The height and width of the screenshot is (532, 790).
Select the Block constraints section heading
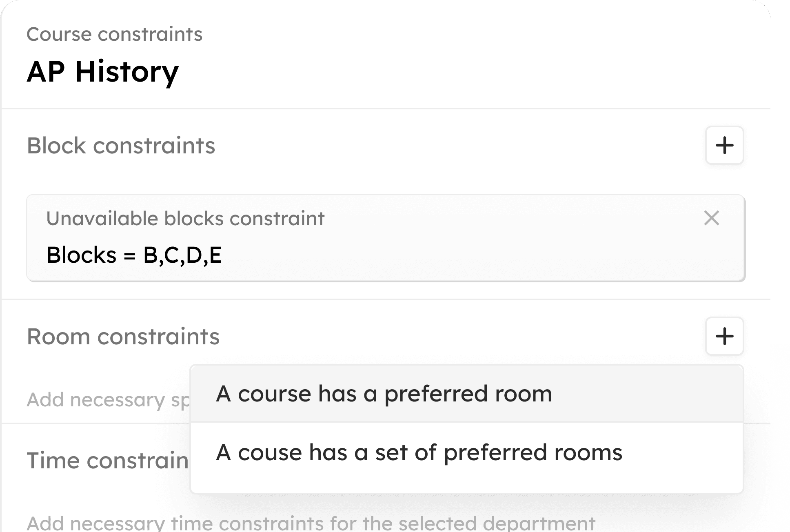coord(121,146)
